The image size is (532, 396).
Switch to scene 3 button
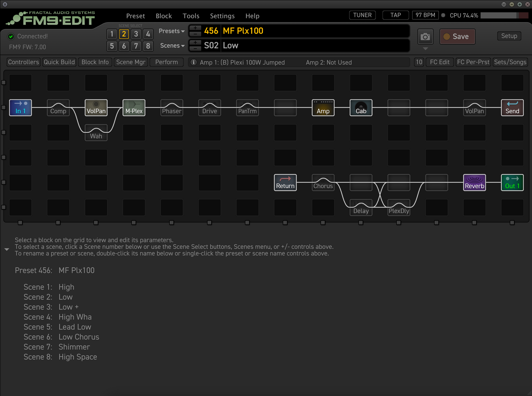pos(136,34)
